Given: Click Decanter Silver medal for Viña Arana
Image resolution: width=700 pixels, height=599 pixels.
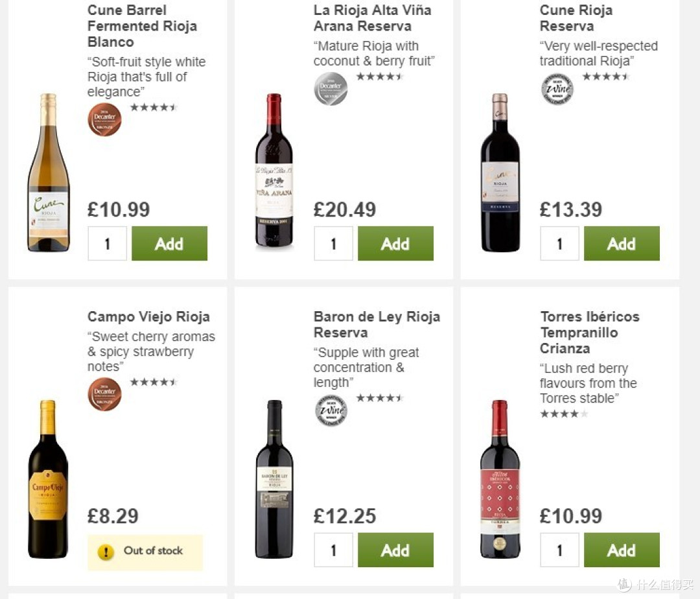Looking at the screenshot, I should pos(331,89).
